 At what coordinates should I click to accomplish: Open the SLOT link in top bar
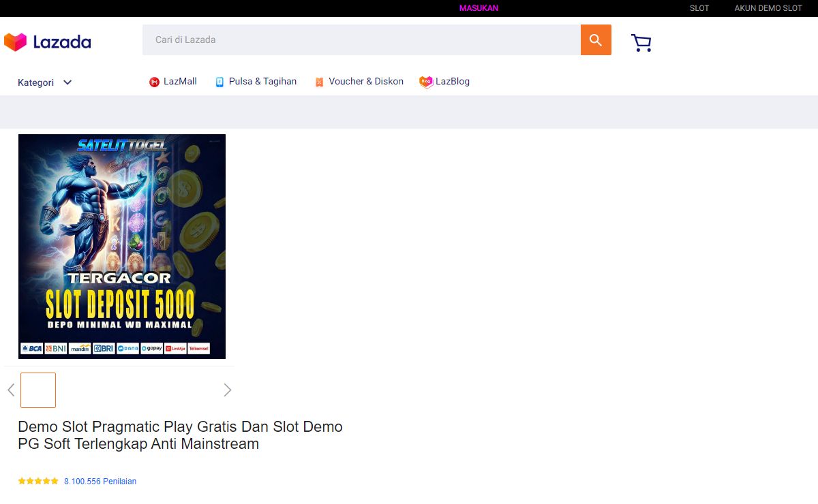tap(699, 8)
